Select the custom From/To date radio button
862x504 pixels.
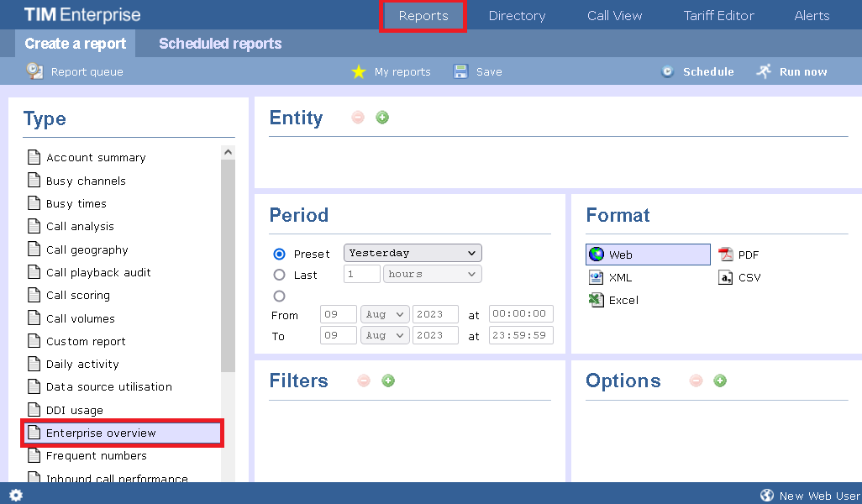point(280,296)
